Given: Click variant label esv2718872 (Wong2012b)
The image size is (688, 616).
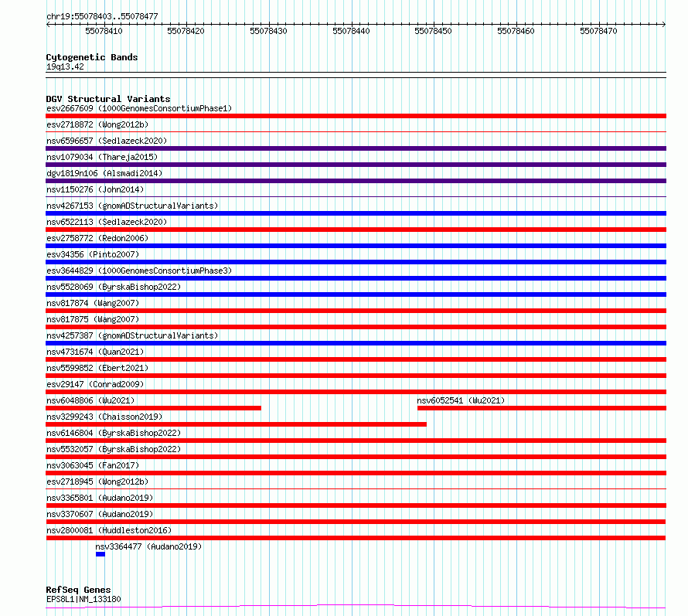Looking at the screenshot, I should (97, 124).
